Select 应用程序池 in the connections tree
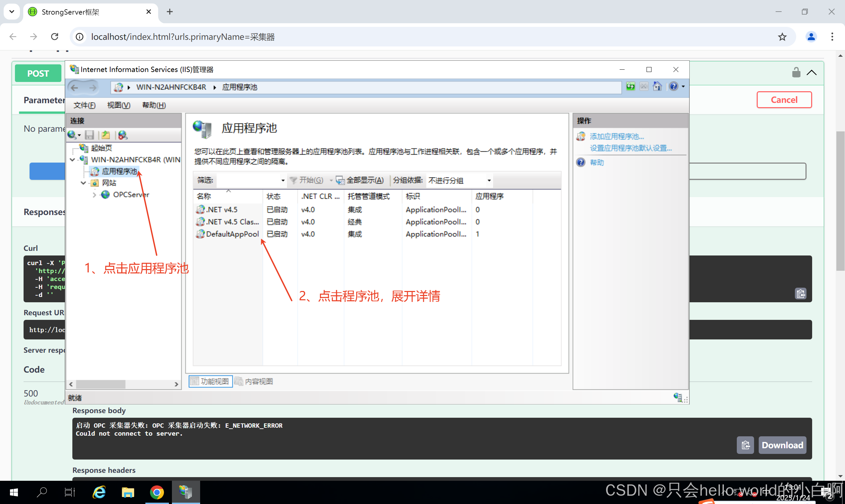 click(119, 172)
